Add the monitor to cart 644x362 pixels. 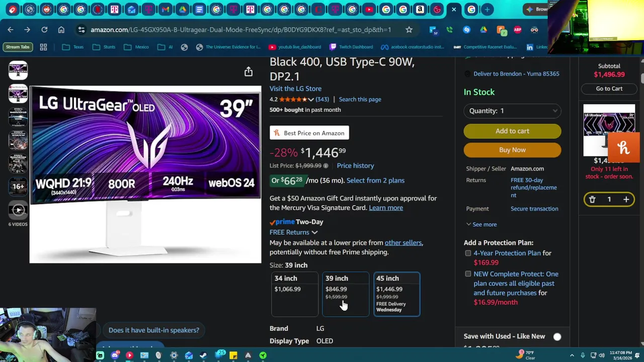pos(512,131)
